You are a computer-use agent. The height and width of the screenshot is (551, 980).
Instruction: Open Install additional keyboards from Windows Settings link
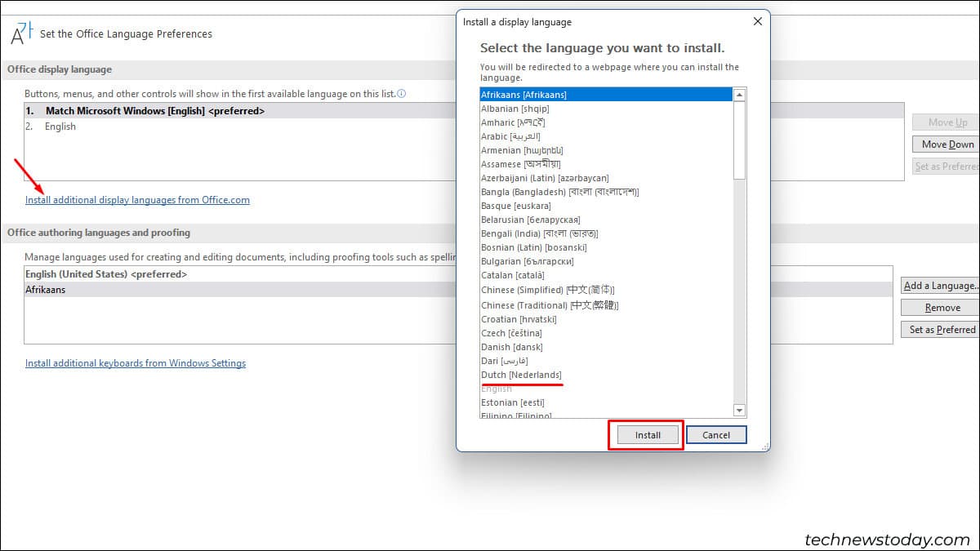tap(136, 363)
